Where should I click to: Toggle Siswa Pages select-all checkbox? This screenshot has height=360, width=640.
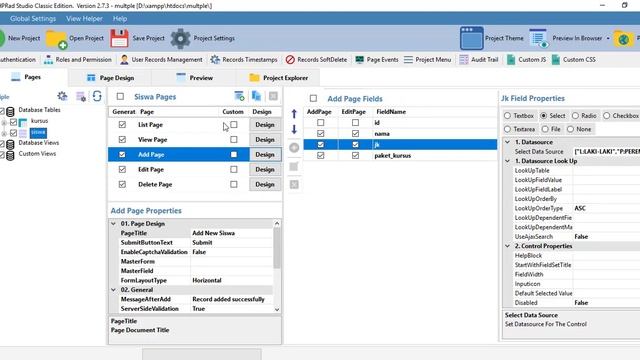pos(120,97)
